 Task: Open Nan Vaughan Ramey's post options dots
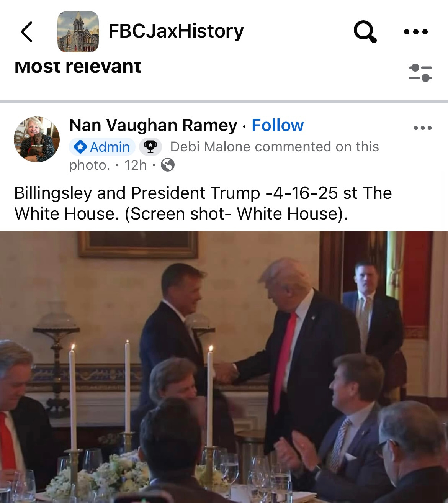coord(423,128)
